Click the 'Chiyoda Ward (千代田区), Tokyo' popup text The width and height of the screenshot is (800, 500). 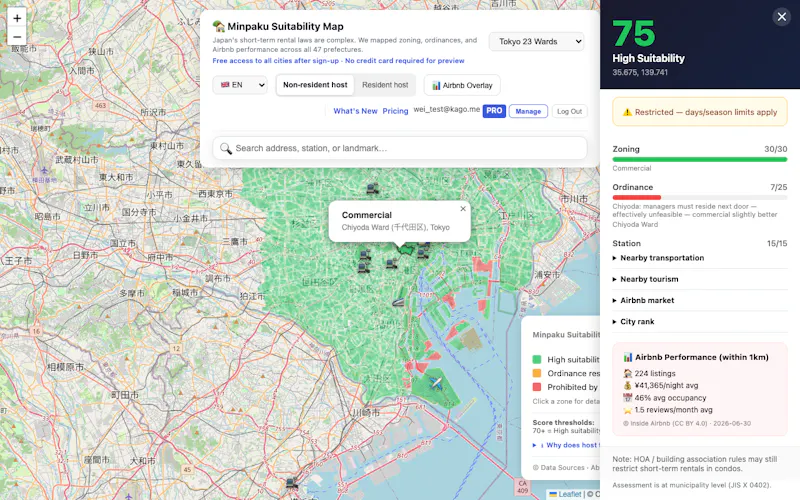[396, 228]
